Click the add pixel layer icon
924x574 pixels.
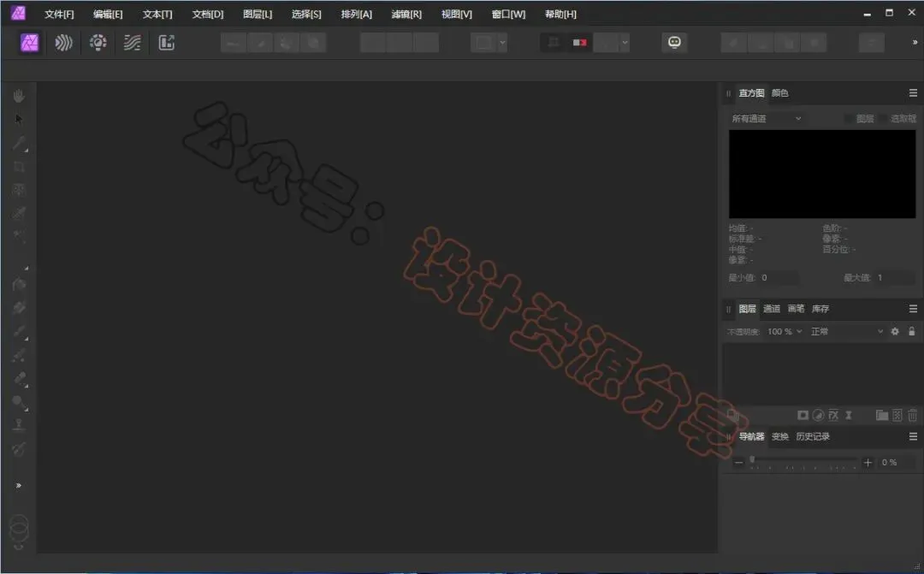(x=897, y=416)
